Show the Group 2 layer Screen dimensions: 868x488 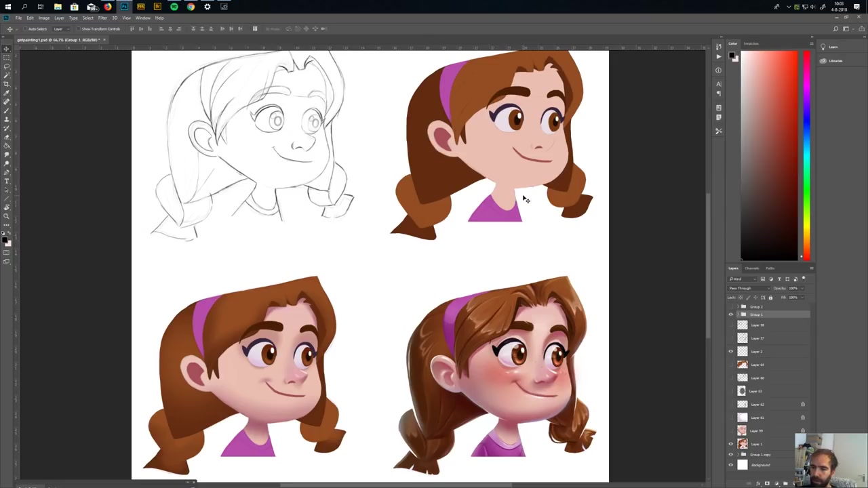731,307
